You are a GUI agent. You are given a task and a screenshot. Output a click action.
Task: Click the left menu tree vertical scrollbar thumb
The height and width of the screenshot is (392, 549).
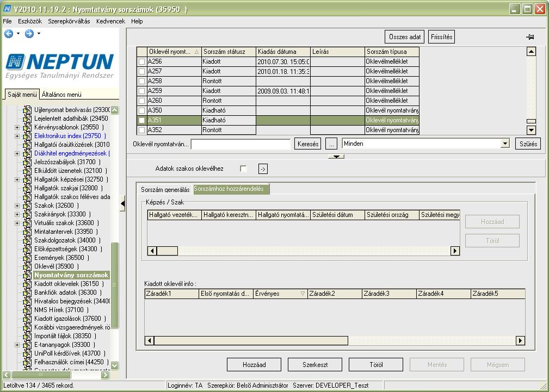(114, 285)
